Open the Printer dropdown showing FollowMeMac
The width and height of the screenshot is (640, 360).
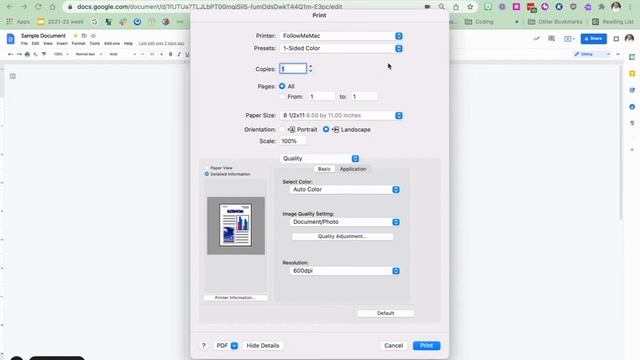point(342,36)
